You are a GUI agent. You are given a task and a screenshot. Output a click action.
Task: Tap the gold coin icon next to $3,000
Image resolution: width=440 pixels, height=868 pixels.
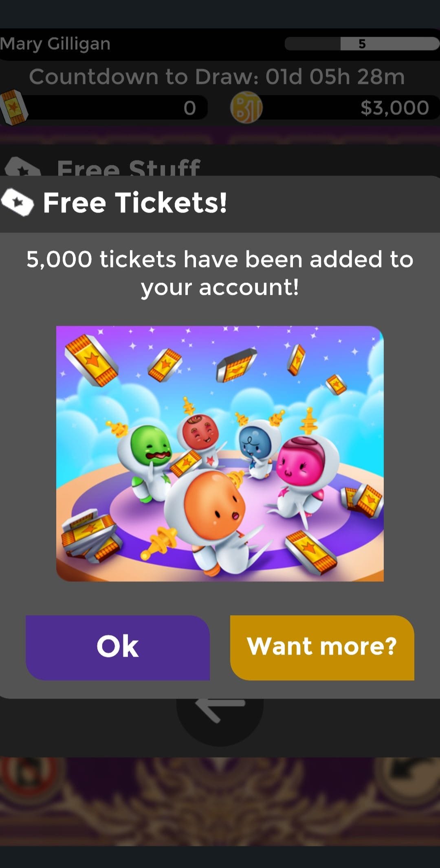[246, 107]
